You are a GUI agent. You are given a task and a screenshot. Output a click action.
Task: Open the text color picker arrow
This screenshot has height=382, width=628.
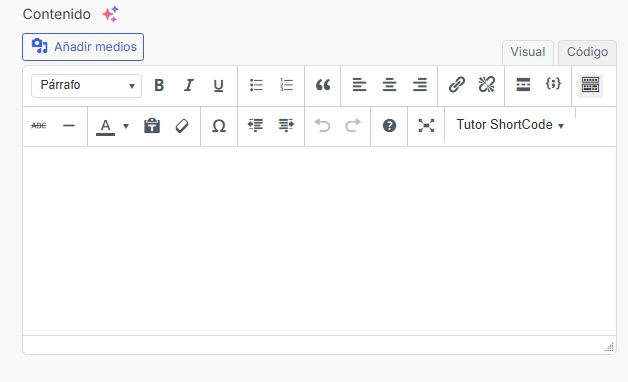click(x=126, y=127)
